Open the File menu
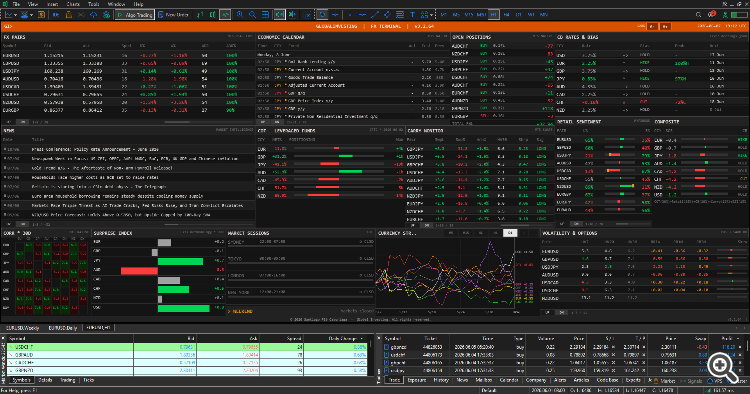This screenshot has height=394, width=750. 16,4
